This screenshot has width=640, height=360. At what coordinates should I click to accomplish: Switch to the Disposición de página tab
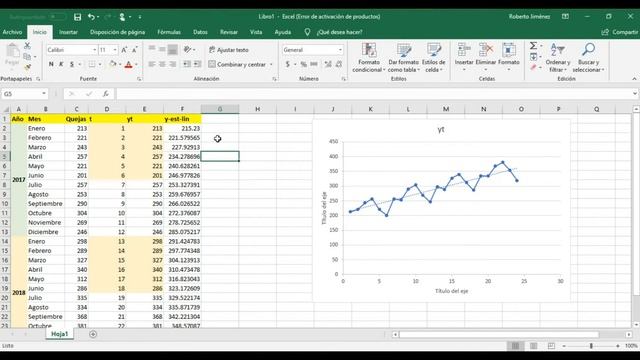point(118,32)
